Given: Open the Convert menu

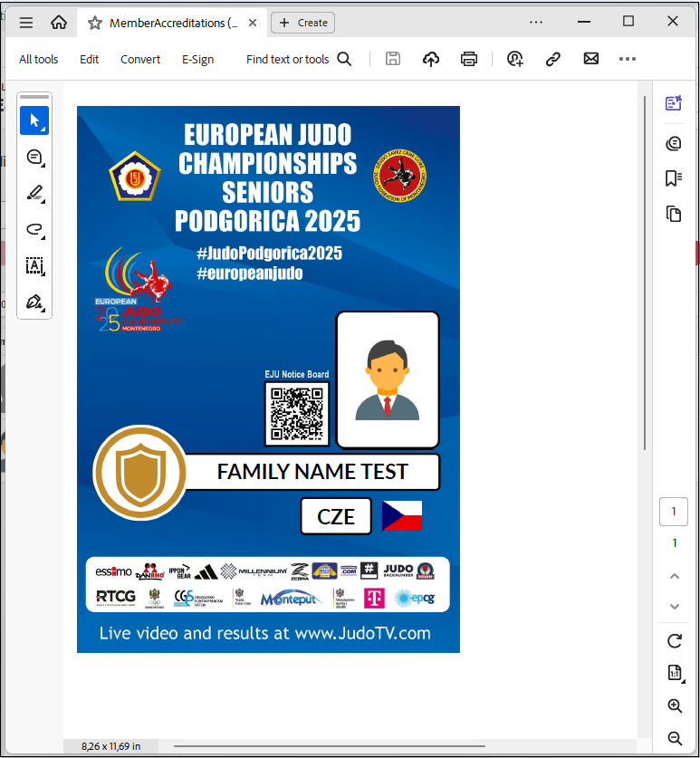Looking at the screenshot, I should coord(140,59).
